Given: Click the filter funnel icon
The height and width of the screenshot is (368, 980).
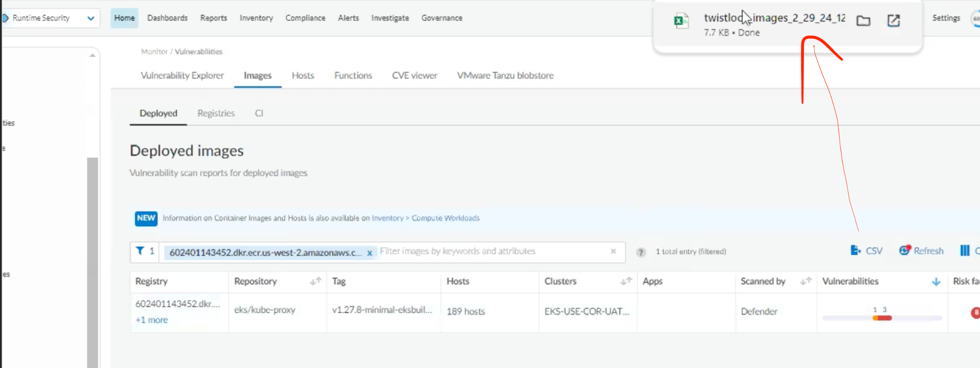Looking at the screenshot, I should [140, 251].
